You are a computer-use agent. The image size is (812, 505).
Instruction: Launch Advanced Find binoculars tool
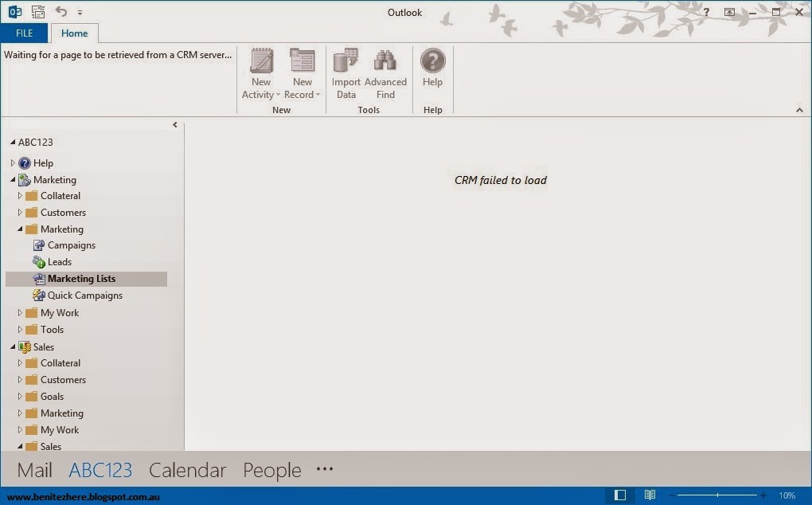[x=385, y=74]
